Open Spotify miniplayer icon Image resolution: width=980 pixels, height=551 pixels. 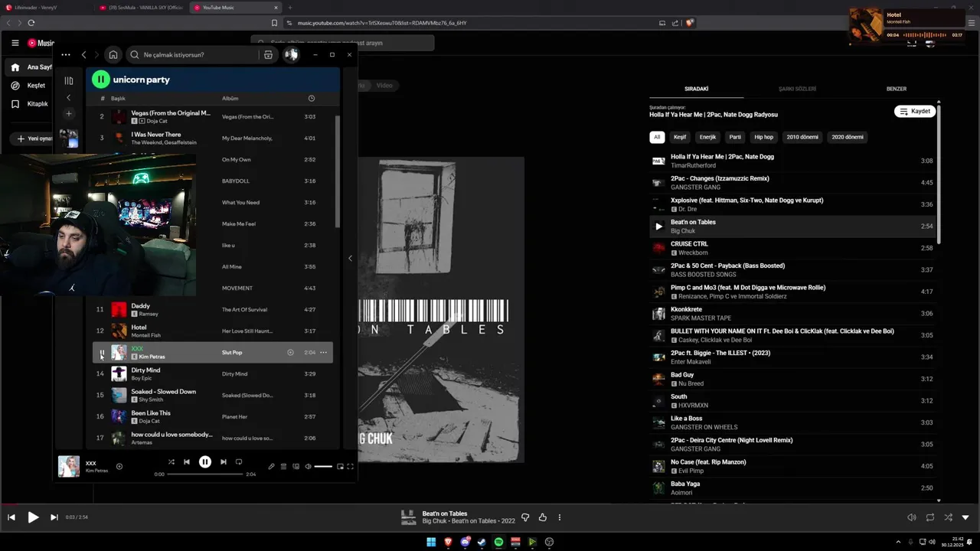pos(341,466)
